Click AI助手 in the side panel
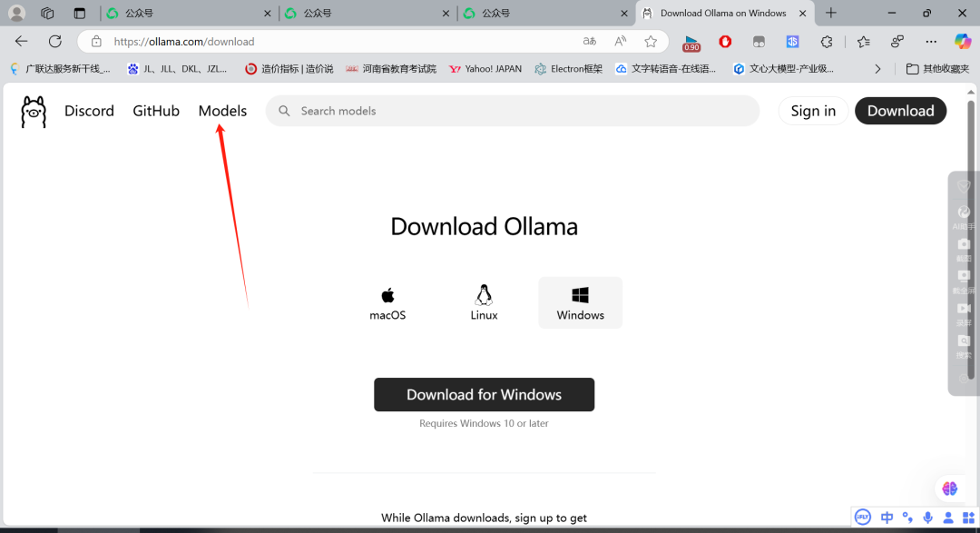The height and width of the screenshot is (533, 980). (964, 218)
